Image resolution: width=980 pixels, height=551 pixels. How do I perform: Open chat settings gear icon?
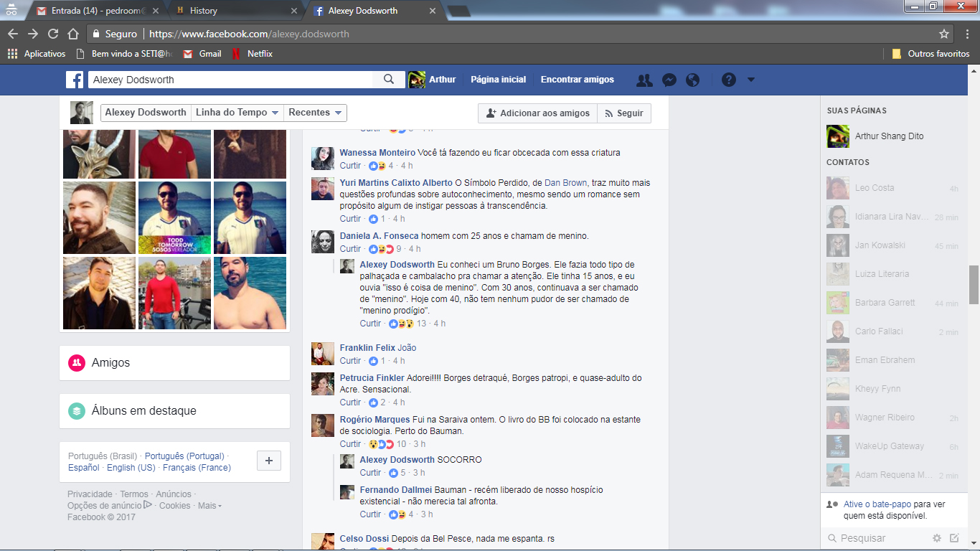coord(937,538)
